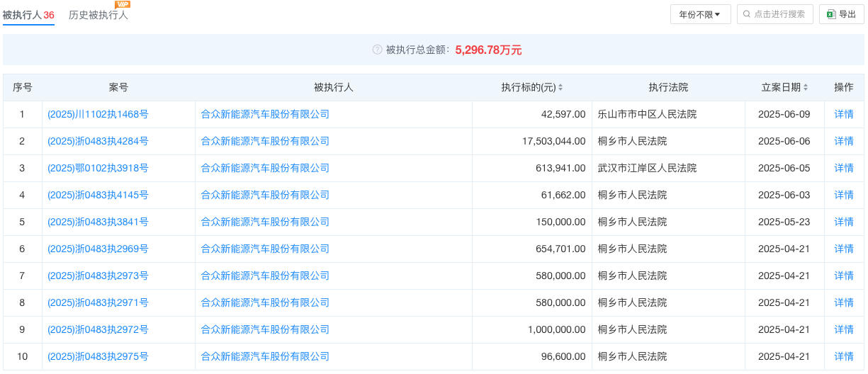
Task: Open 合众新能源汽车 company link in row 4
Action: (266, 195)
